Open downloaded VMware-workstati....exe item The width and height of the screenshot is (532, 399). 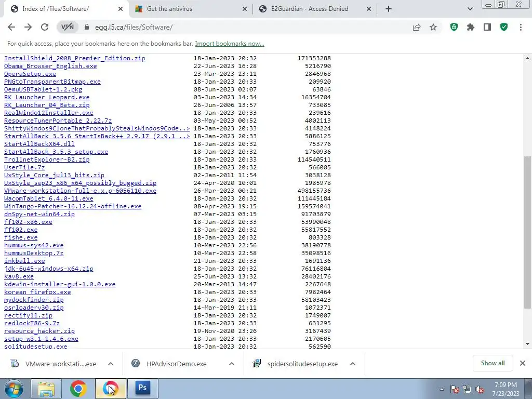click(60, 364)
